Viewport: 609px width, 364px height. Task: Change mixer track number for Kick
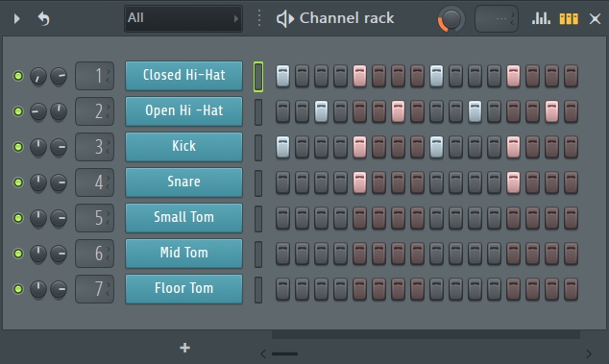[95, 147]
